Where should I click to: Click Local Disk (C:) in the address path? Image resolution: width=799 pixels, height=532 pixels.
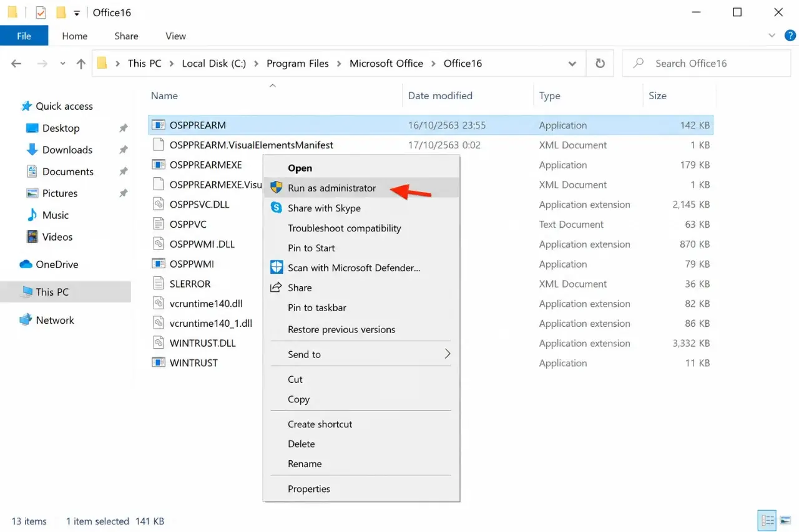[x=213, y=64]
